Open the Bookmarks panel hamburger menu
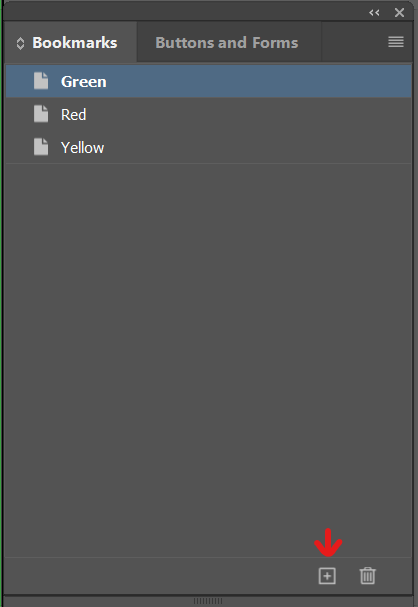The height and width of the screenshot is (607, 418). [396, 42]
